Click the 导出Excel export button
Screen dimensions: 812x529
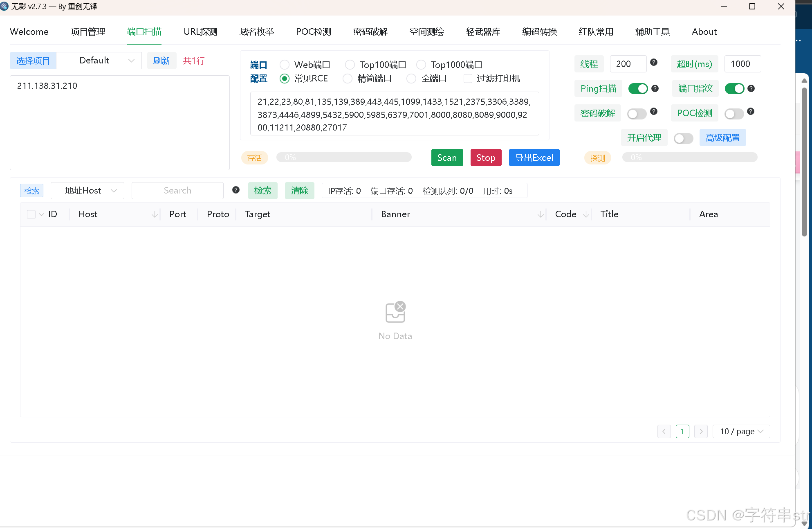[534, 158]
